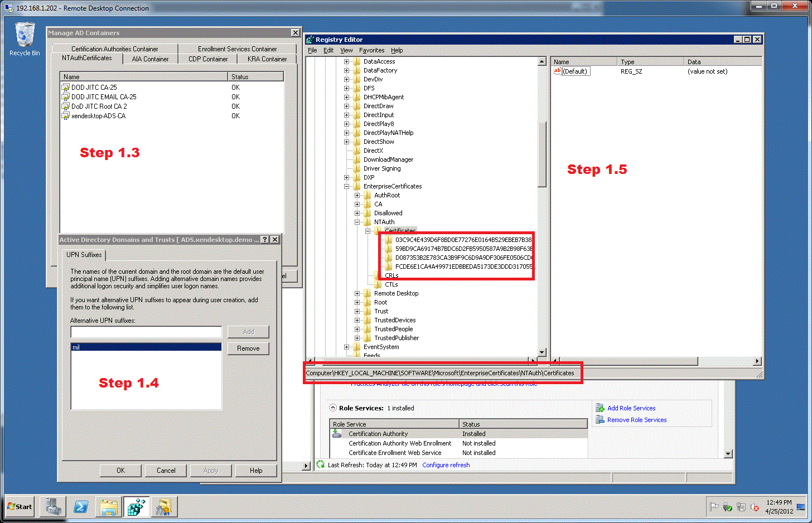Click the Alternative UPN suffixes text field
This screenshot has width=812, height=523.
click(146, 332)
